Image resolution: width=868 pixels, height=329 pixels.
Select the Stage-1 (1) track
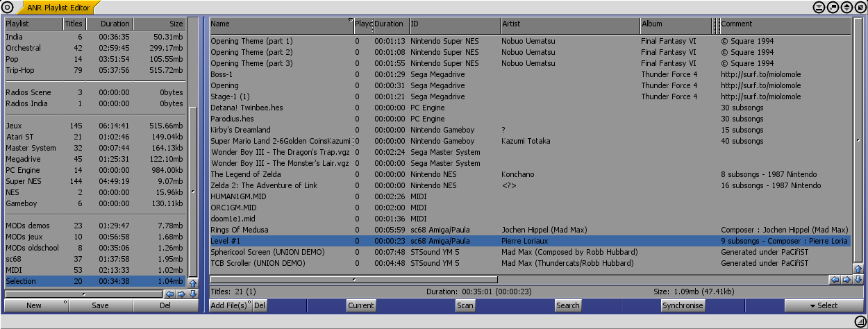point(530,96)
